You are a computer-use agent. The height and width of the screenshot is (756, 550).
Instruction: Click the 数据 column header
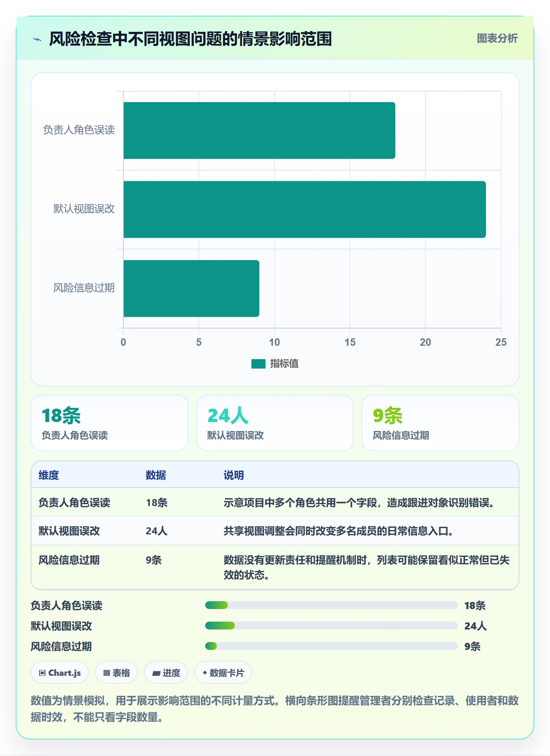(156, 475)
